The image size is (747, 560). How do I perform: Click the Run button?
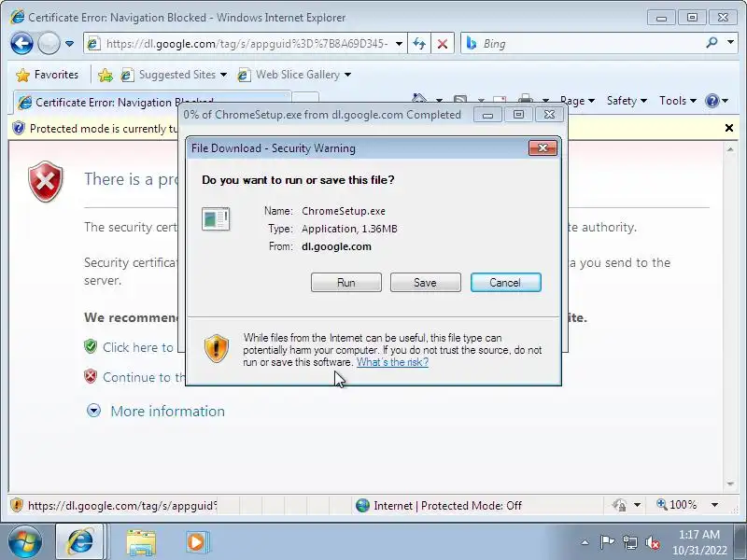[346, 283]
